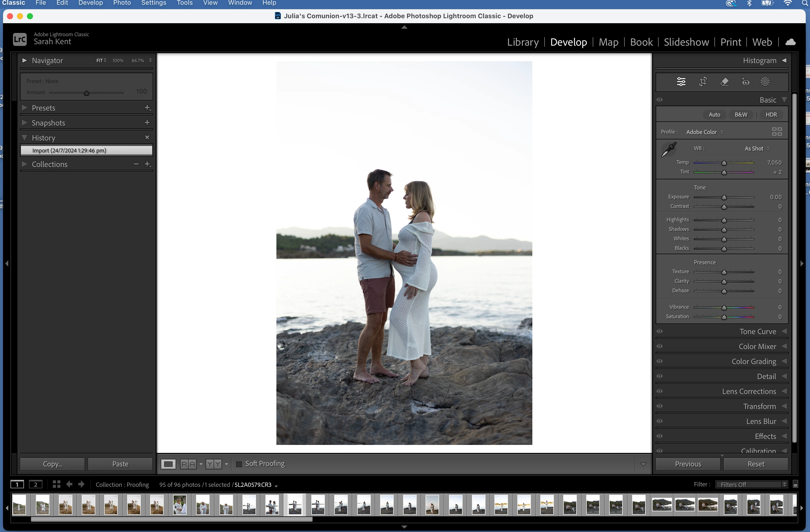Toggle the Tone Curve panel visibility eye

click(660, 331)
